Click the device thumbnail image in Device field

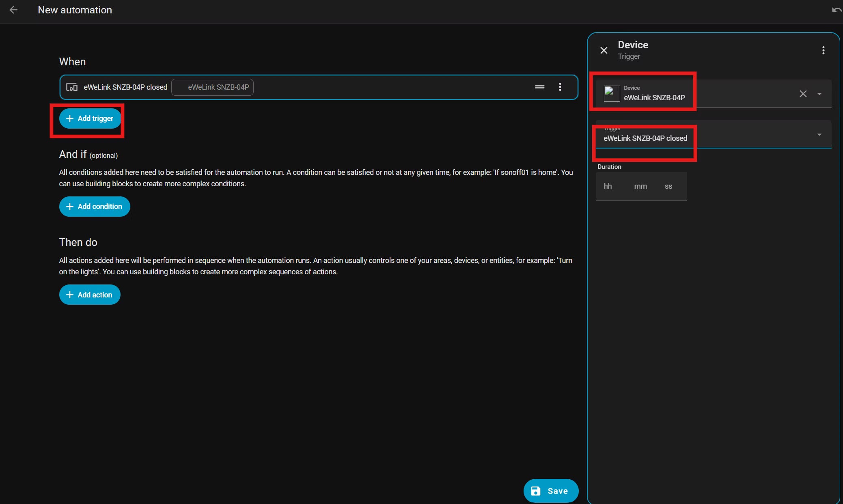coord(612,94)
